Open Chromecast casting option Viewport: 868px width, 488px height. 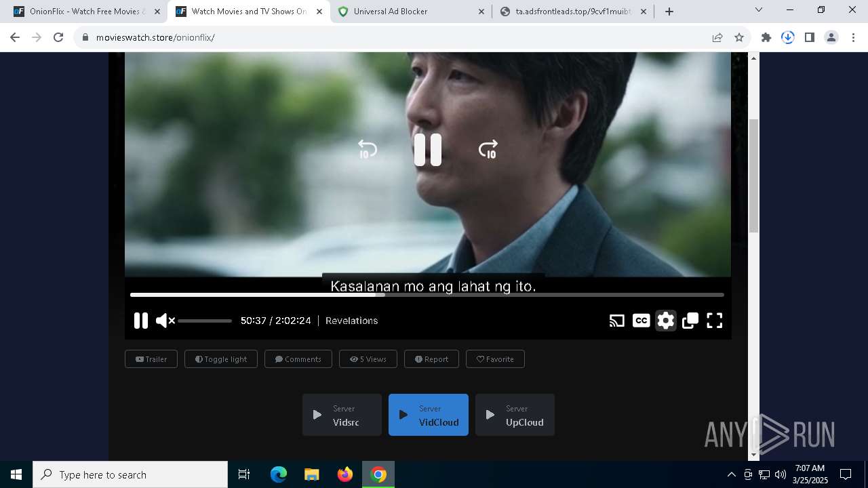click(616, 321)
